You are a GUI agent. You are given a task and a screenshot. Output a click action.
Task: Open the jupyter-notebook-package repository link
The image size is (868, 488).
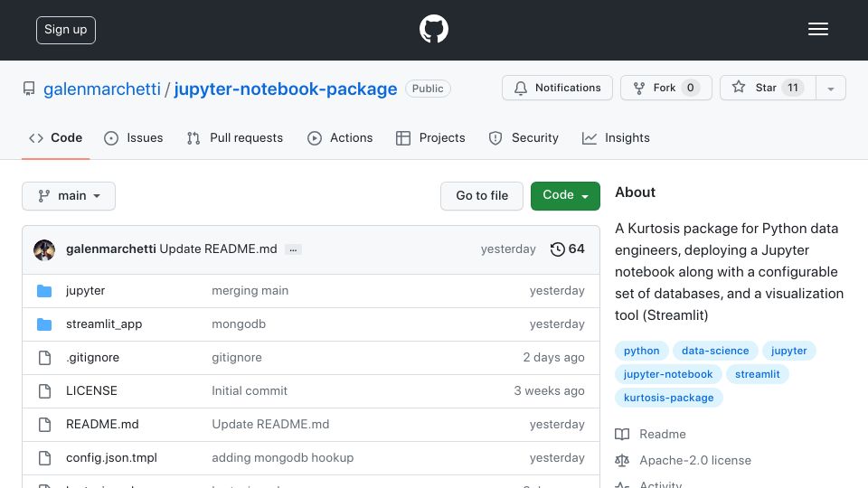[x=286, y=89]
